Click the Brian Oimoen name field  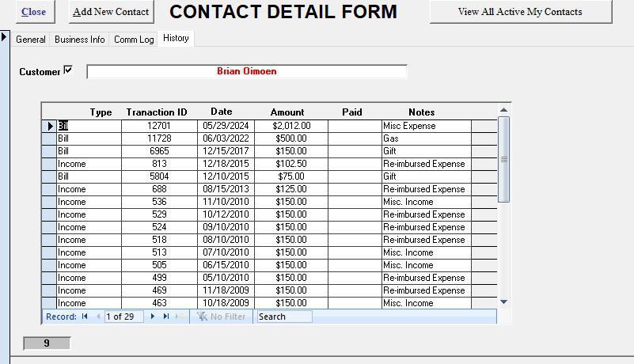pos(246,71)
